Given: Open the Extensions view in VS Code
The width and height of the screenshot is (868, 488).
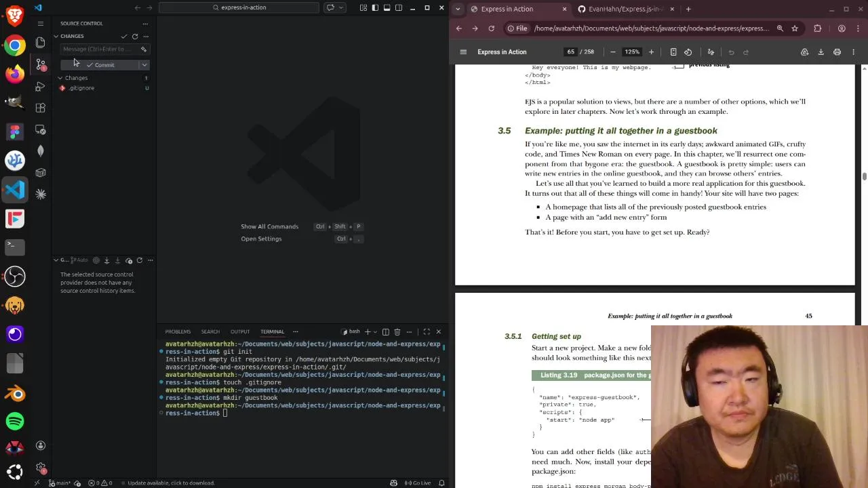Looking at the screenshot, I should (40, 108).
